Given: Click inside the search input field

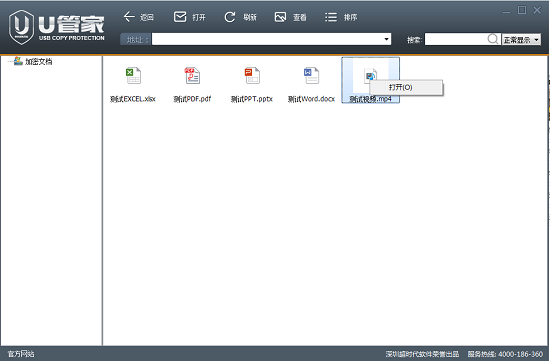Looking at the screenshot, I should tap(456, 39).
